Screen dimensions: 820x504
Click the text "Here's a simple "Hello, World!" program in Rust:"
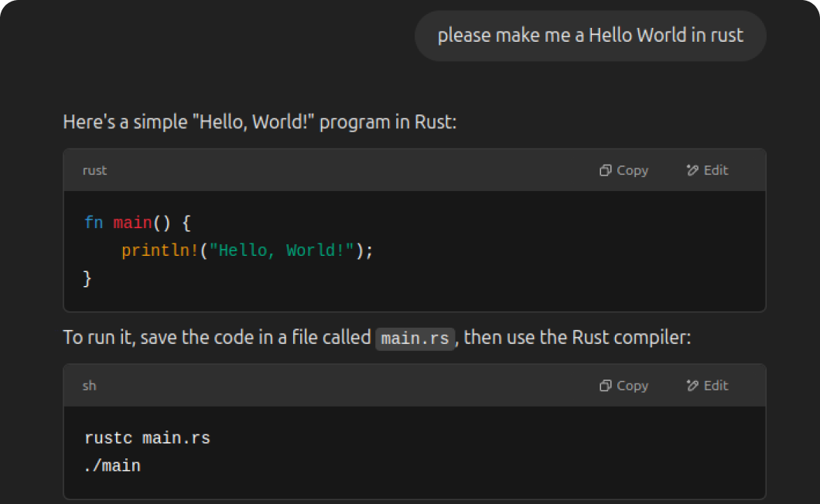[x=260, y=122]
